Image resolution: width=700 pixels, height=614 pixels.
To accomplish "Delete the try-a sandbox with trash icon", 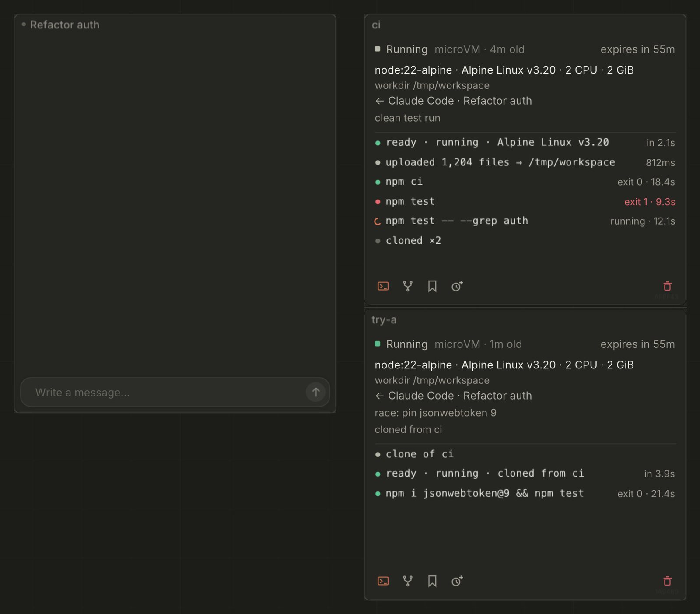I will click(667, 581).
